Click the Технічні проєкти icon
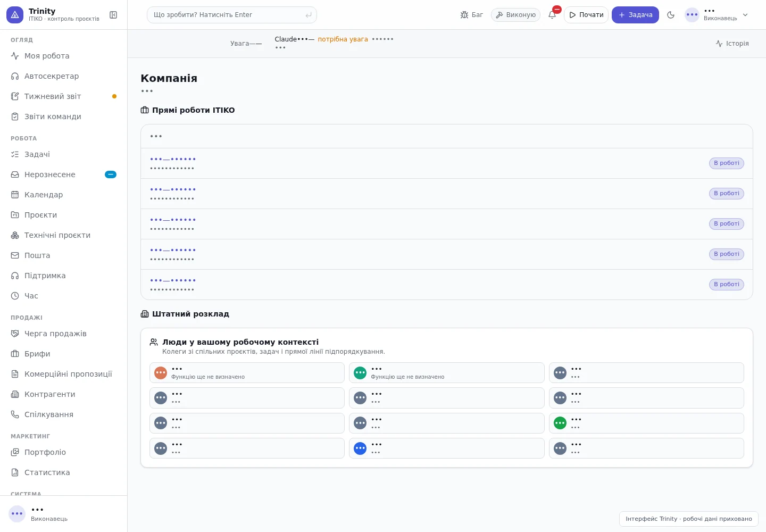Screen dimensions: 766x532 point(15,235)
